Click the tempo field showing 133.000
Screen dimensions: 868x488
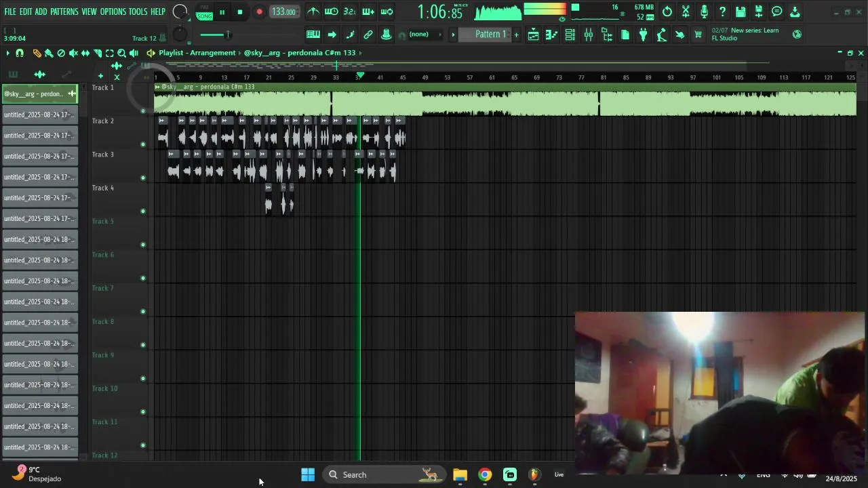[283, 12]
